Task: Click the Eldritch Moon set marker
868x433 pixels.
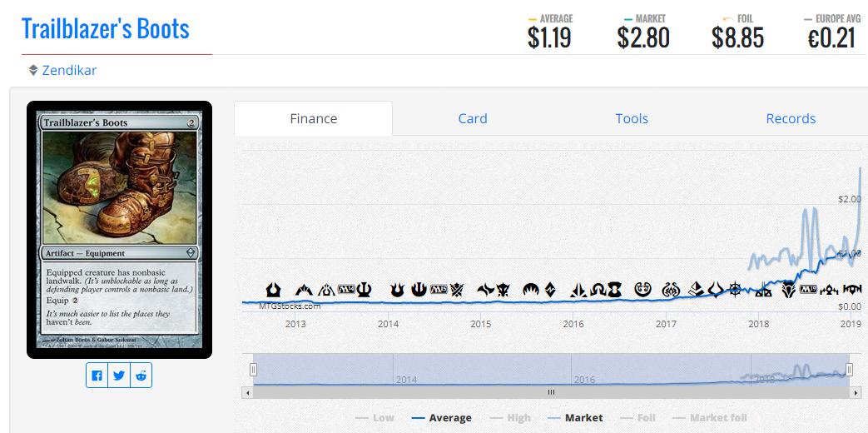Action: coord(614,290)
